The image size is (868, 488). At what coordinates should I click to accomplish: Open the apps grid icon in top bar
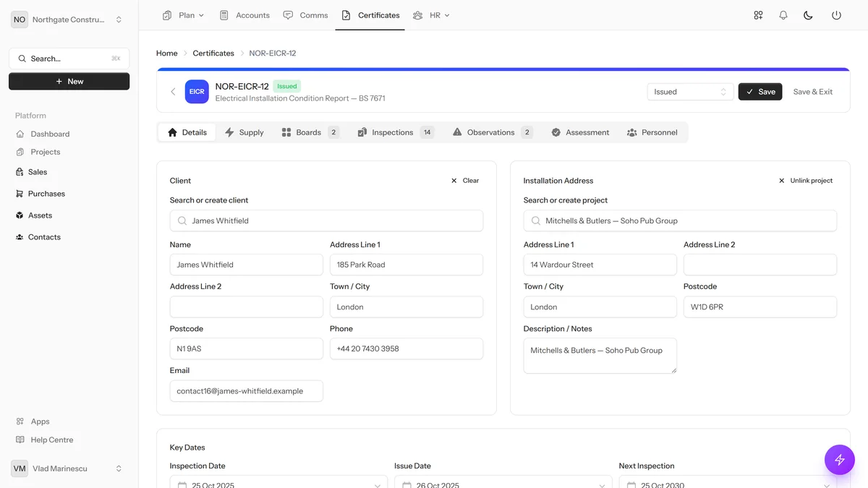(x=758, y=15)
